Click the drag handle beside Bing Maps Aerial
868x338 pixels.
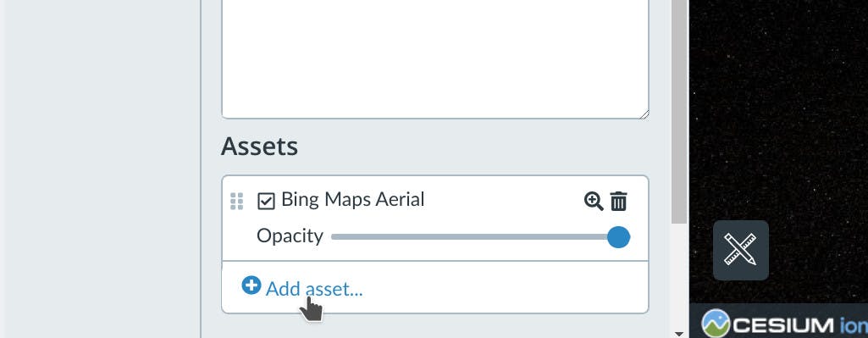tap(237, 201)
